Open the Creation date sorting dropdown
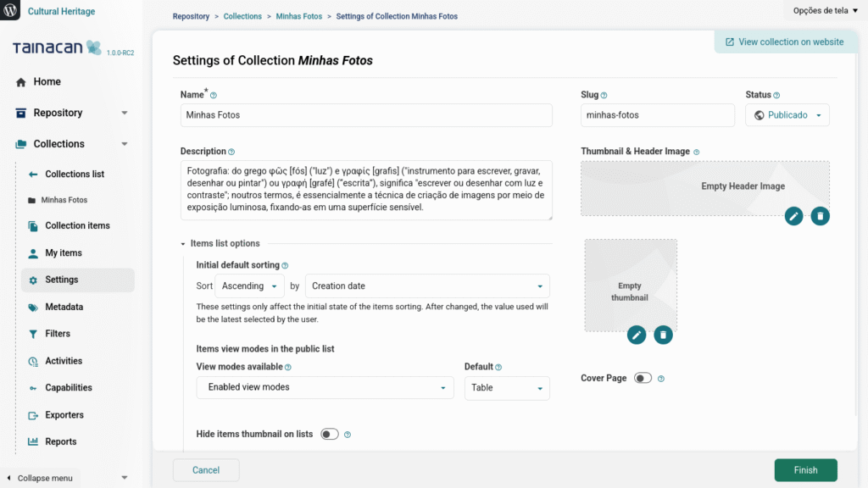 [426, 286]
